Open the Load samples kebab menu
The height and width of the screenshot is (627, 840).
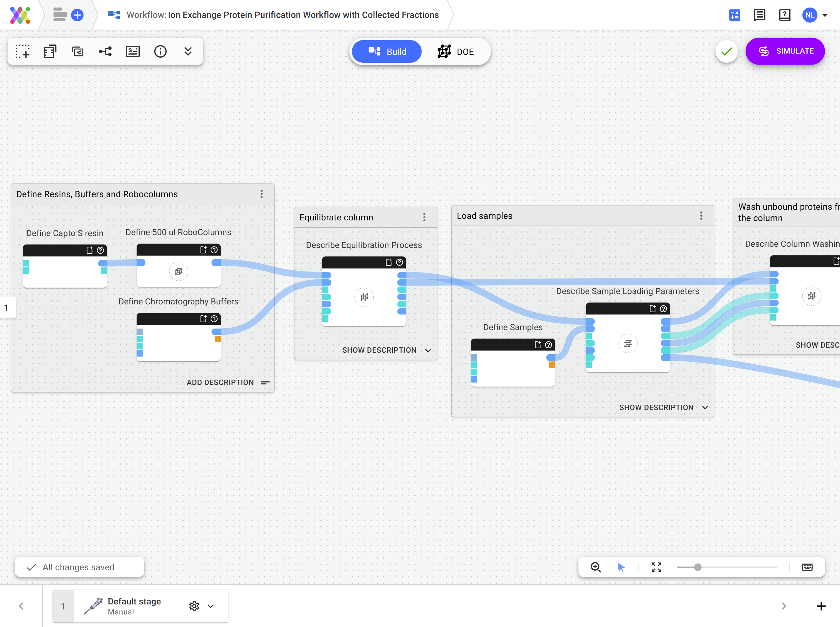[701, 216]
